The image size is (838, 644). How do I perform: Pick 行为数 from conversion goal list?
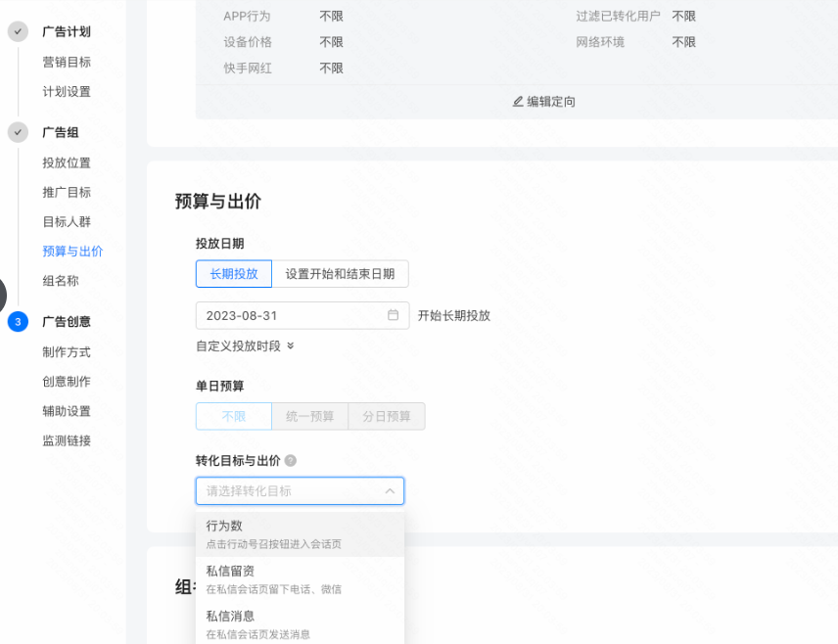[300, 534]
